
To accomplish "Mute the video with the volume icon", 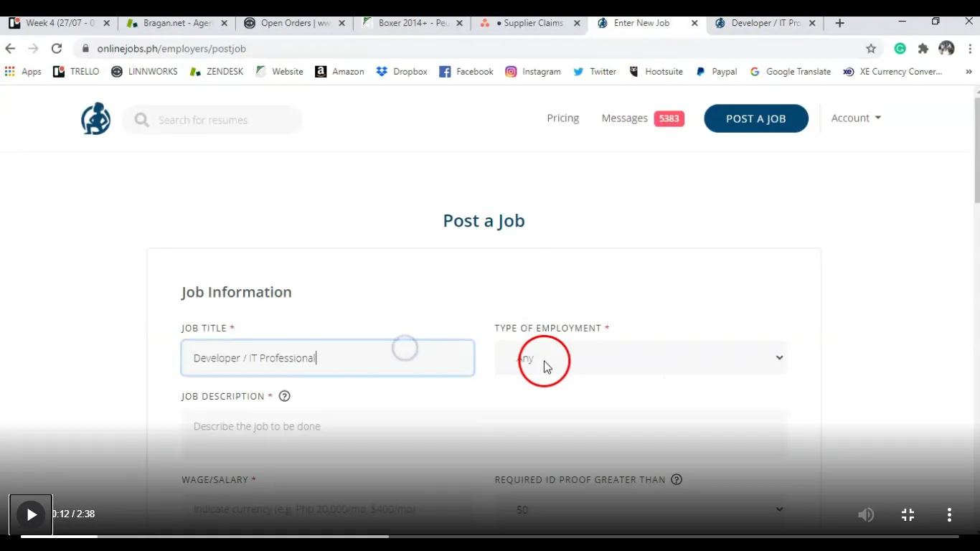I will 866,514.
